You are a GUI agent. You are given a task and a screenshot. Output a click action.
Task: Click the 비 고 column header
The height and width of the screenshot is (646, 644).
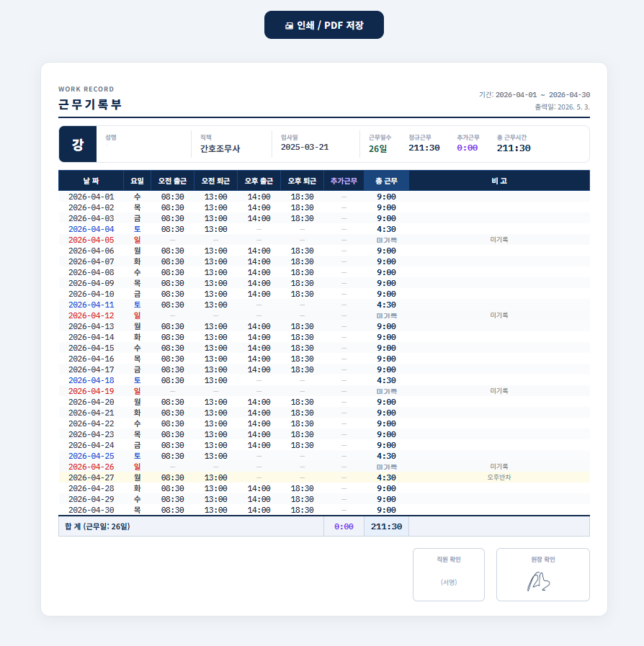click(499, 181)
